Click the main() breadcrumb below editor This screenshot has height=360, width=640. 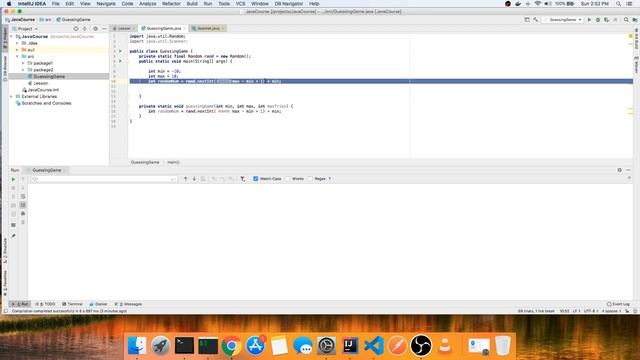pyautogui.click(x=173, y=162)
